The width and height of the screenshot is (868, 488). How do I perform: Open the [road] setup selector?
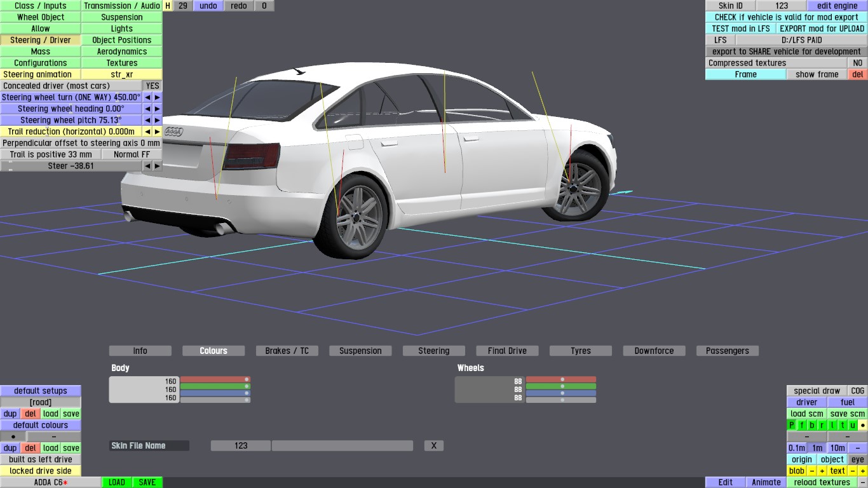pos(41,402)
